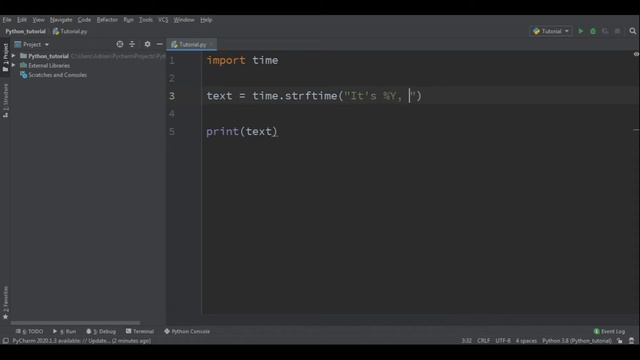Click the grayed-out Stop button
Screen dimensions: 640x360
[x=618, y=31]
